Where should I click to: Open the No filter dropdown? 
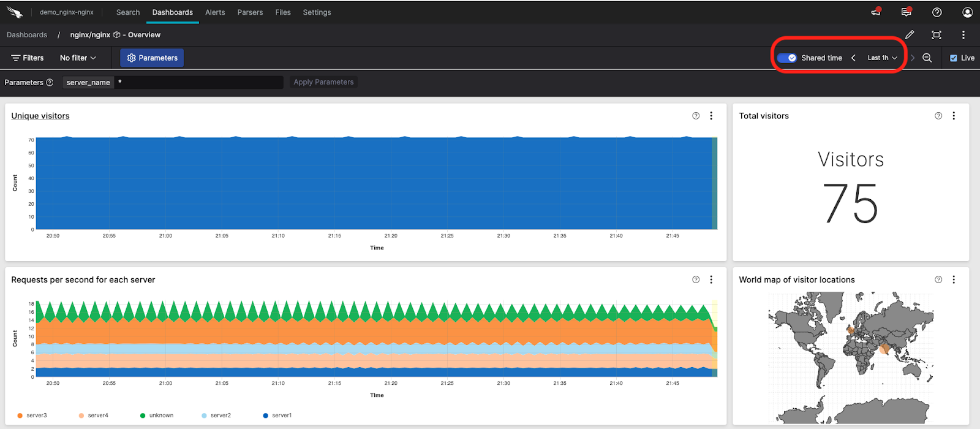point(78,58)
